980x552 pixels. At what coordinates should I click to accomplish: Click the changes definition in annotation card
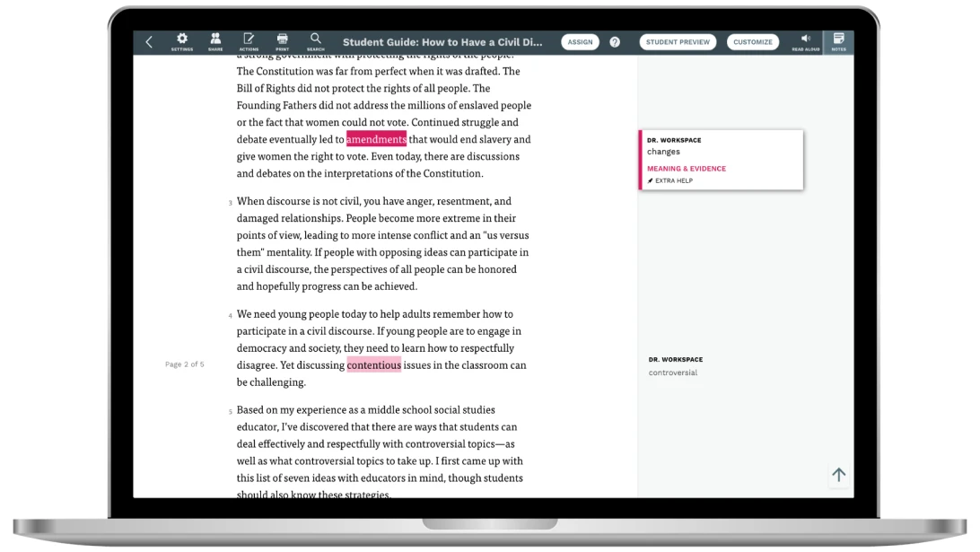point(663,152)
